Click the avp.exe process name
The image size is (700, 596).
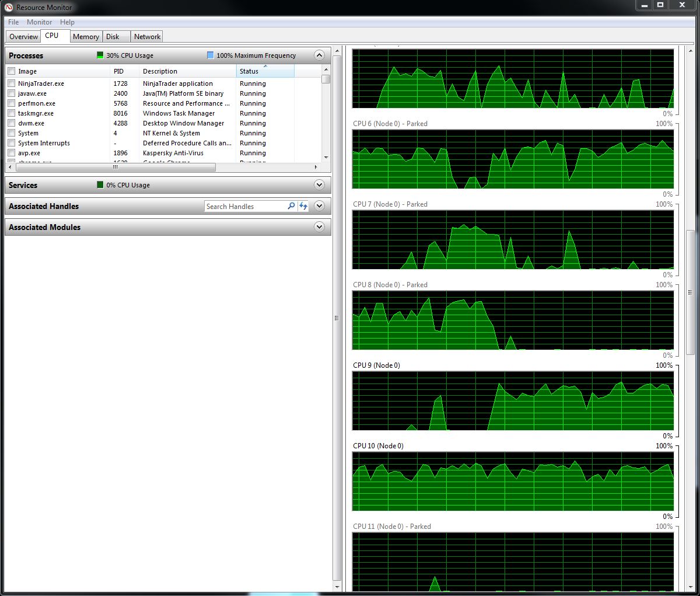(29, 153)
